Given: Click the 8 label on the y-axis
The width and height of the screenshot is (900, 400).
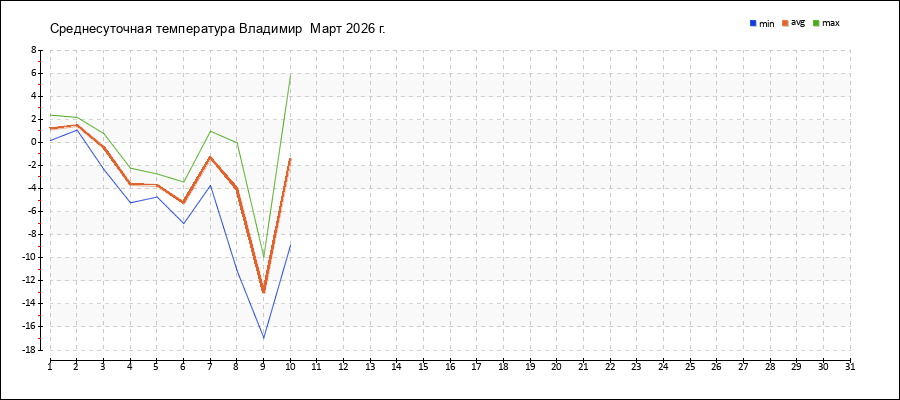Looking at the screenshot, I should 33,50.
